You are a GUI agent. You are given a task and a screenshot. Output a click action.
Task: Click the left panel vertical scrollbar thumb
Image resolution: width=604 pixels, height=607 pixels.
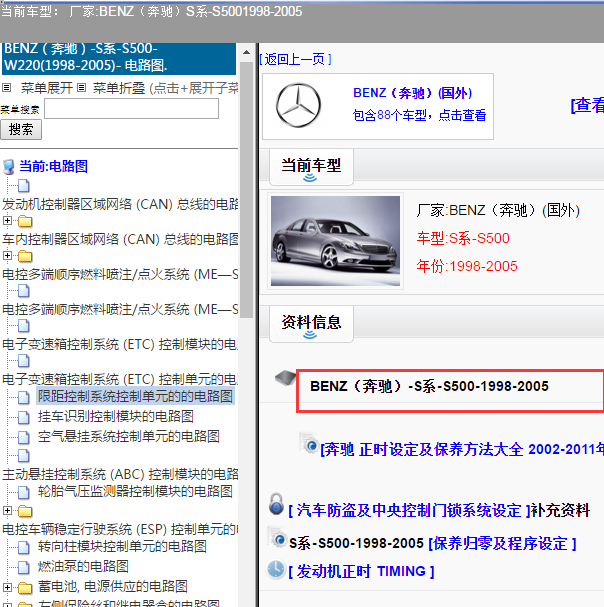tap(246, 190)
